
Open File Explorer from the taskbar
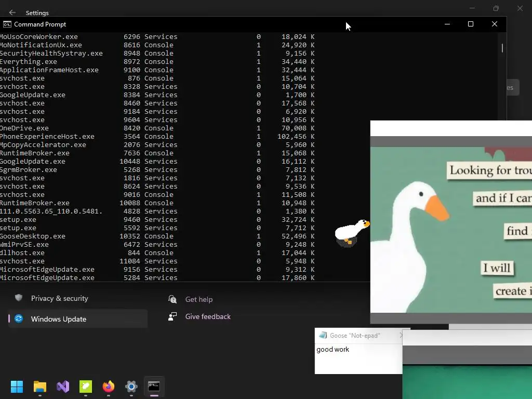pos(39,387)
